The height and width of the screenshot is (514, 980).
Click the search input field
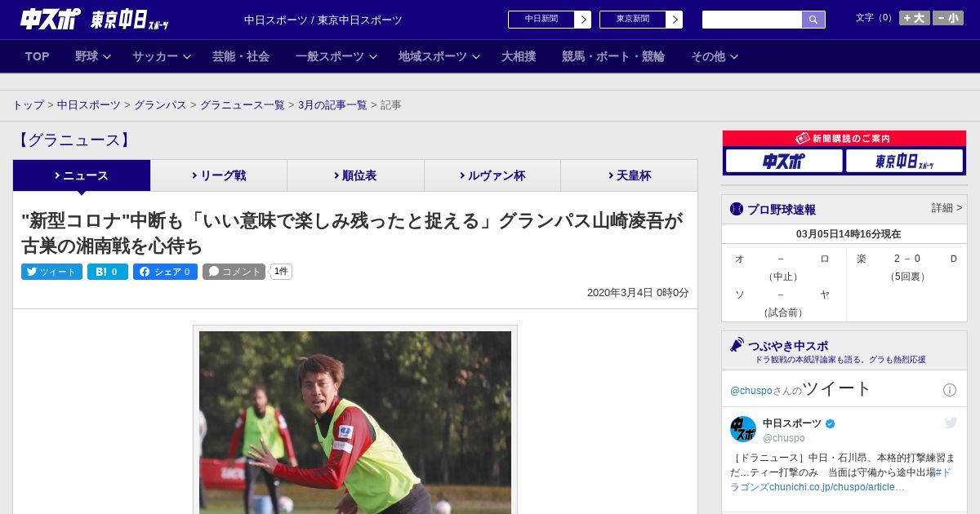(752, 20)
